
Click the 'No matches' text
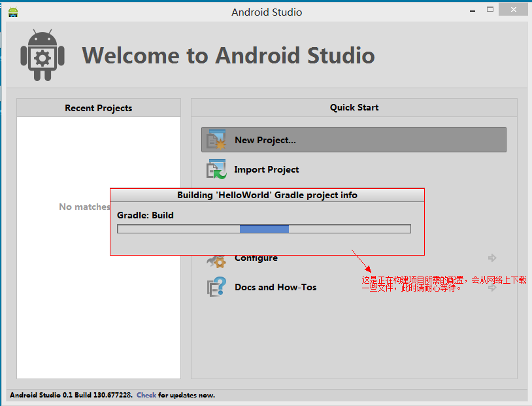point(84,207)
